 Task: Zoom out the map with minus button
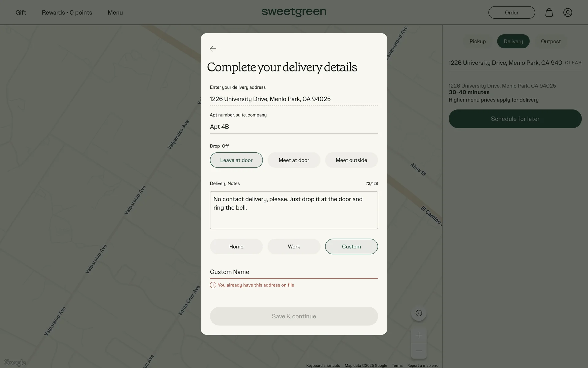coord(419,351)
